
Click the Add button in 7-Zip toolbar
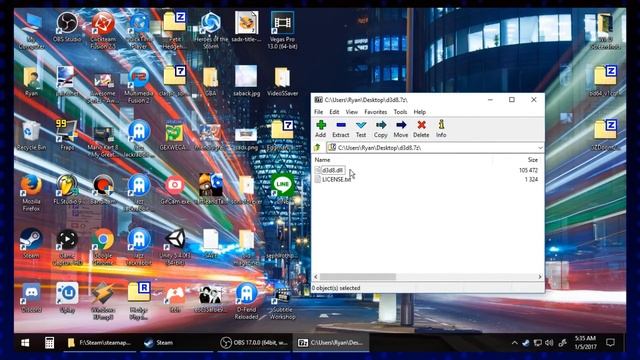pyautogui.click(x=320, y=129)
